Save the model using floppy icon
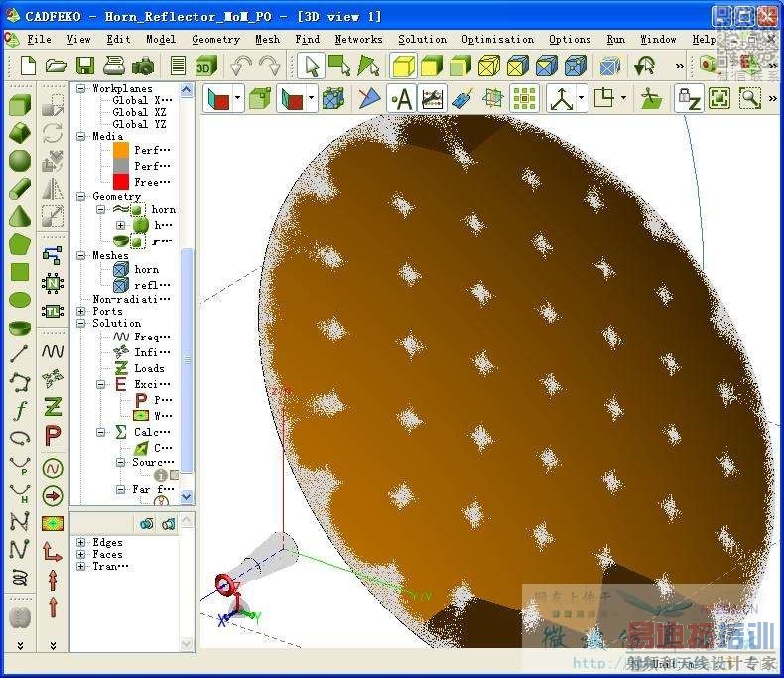784x678 pixels. [85, 66]
